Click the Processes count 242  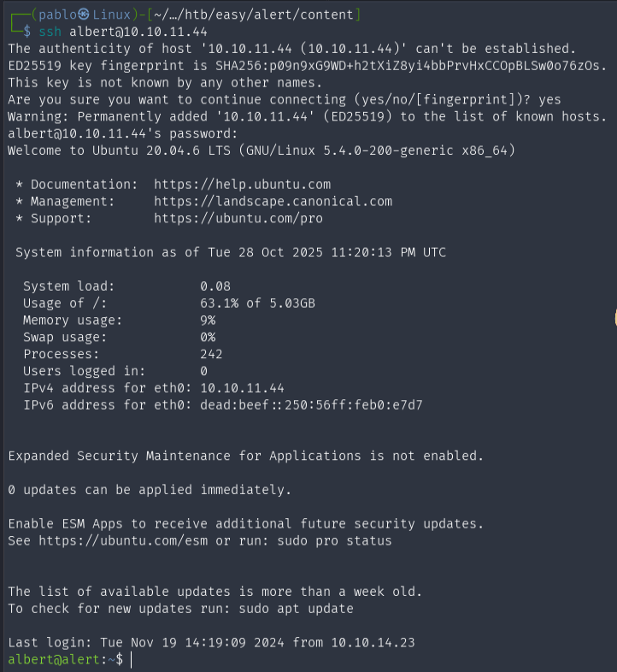click(211, 354)
